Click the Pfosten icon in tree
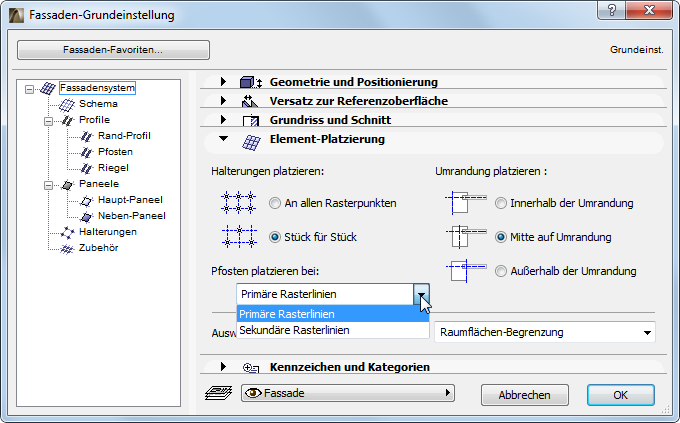The image size is (680, 423). (x=86, y=152)
